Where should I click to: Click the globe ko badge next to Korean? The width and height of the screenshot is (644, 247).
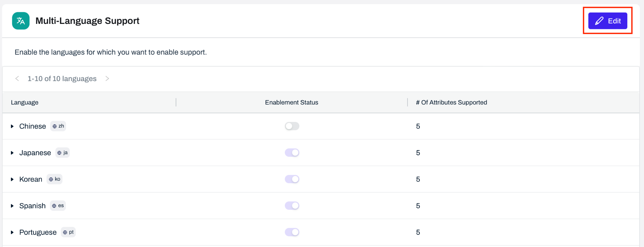point(54,179)
